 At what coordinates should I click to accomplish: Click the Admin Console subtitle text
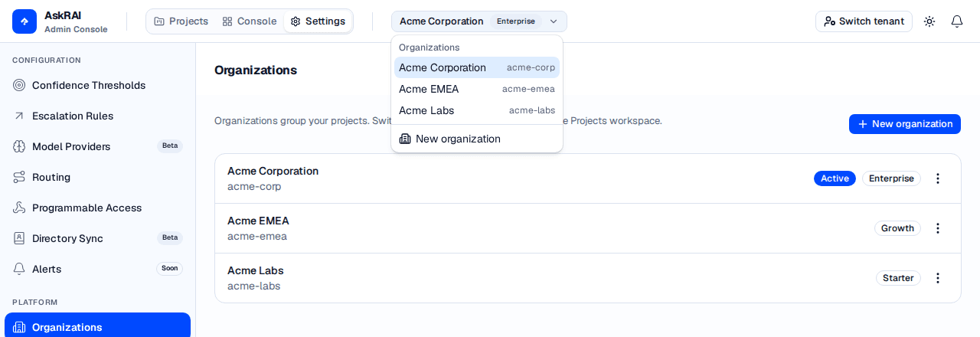(76, 29)
